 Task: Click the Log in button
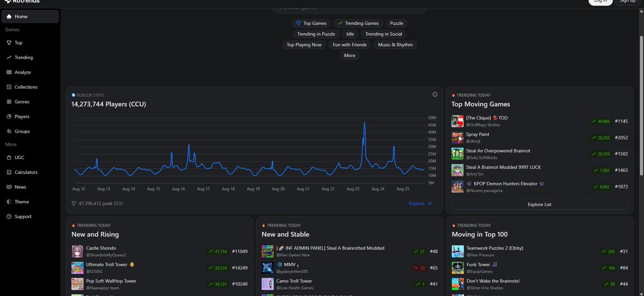pyautogui.click(x=601, y=1)
